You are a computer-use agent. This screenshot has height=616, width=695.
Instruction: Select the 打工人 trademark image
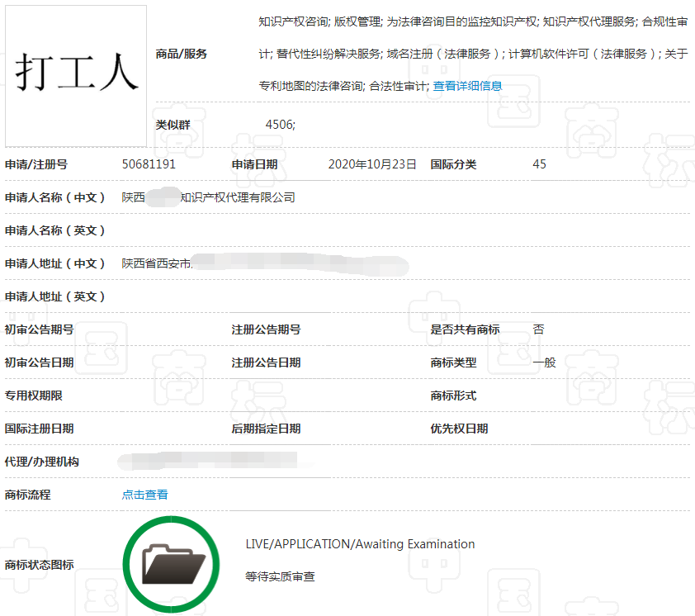[x=75, y=74]
